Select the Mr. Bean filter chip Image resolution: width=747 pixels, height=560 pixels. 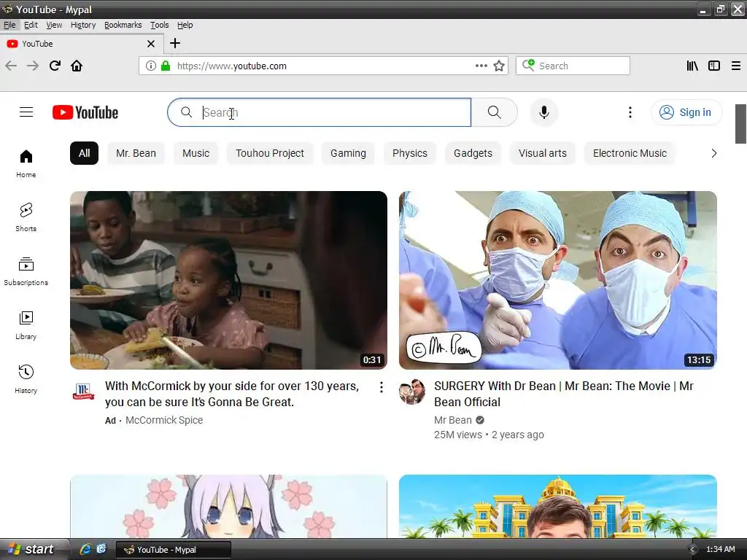pyautogui.click(x=136, y=153)
